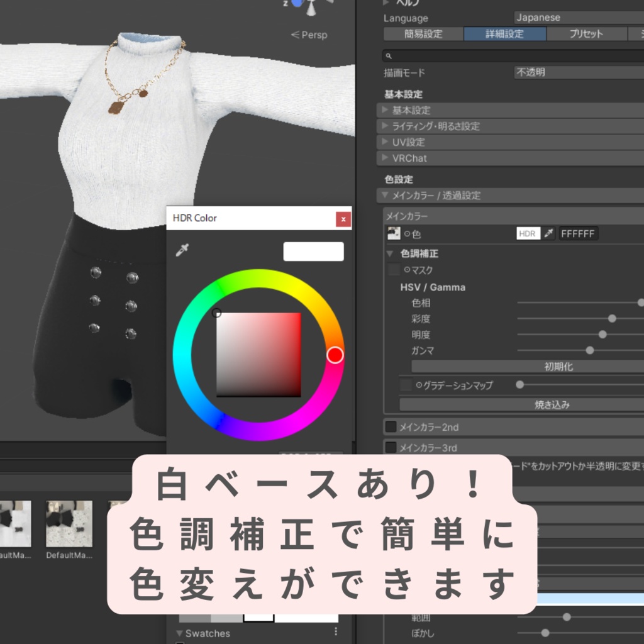Viewport: 644px width, 644px height.
Task: Click the search magnifier icon in the settings field
Action: coord(389,56)
